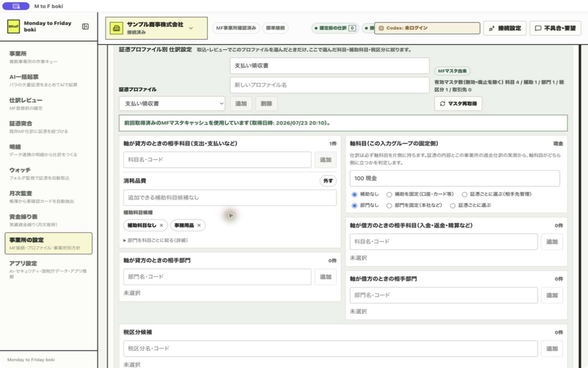Viewport: 588px width, 368px height.
Task: Click the company building icon
Action: pos(116,28)
